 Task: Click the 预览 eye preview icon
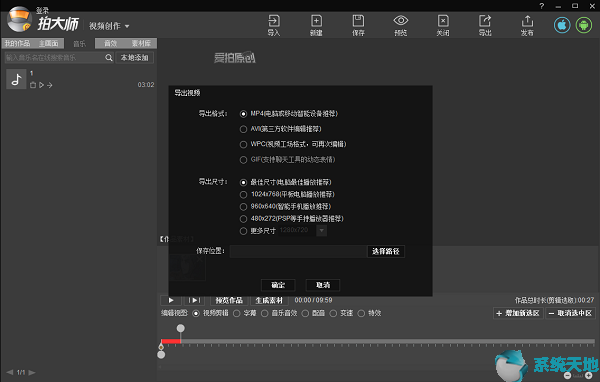tap(401, 25)
